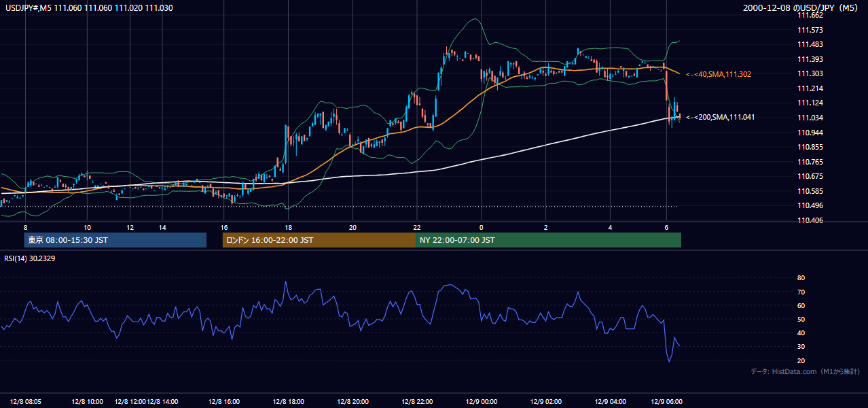The image size is (868, 408).
Task: Click the 12/9 06:00 date axis label
Action: (667, 401)
